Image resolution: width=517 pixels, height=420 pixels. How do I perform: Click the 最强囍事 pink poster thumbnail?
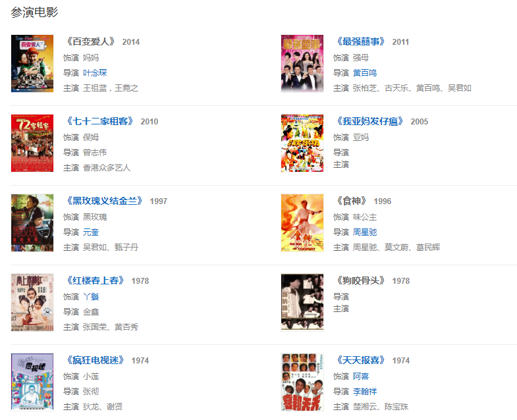(302, 63)
